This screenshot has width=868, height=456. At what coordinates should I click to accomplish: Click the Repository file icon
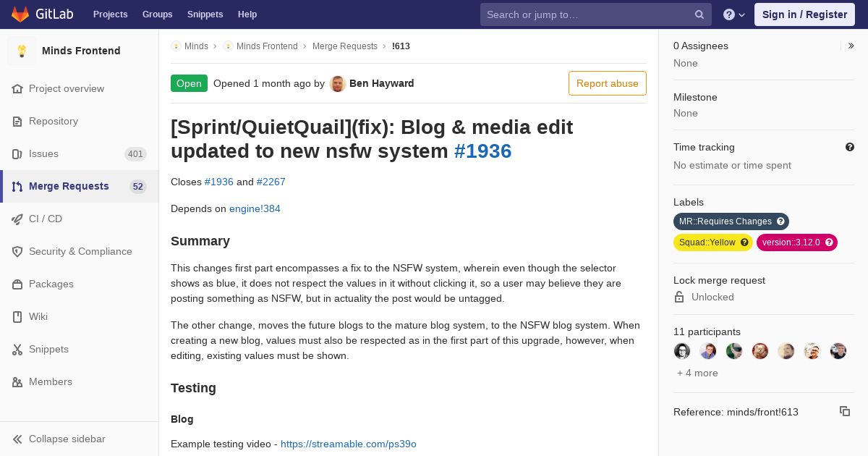pyautogui.click(x=17, y=121)
